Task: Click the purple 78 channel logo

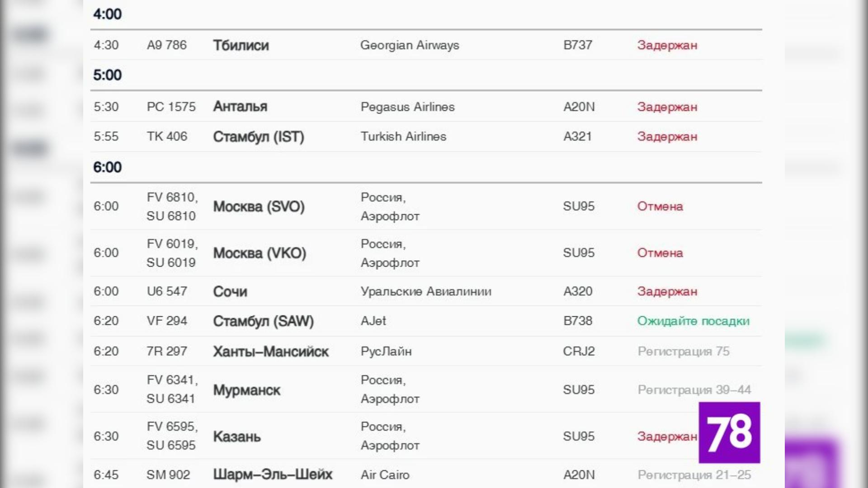Action: click(729, 432)
